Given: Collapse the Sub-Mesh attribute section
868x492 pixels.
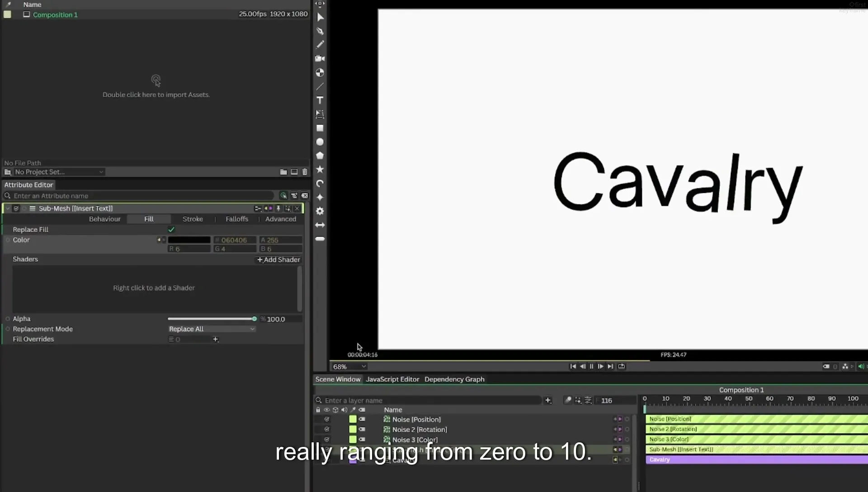Looking at the screenshot, I should coord(8,208).
